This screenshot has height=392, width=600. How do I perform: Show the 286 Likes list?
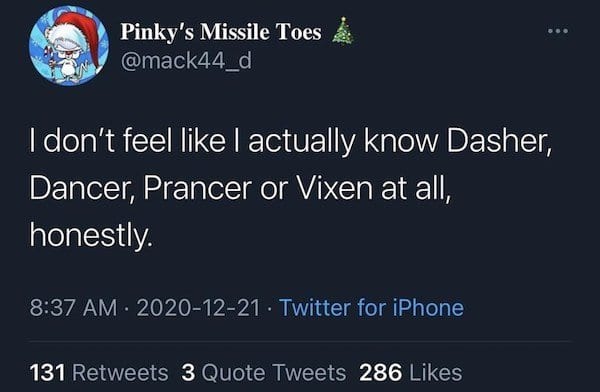click(x=411, y=373)
